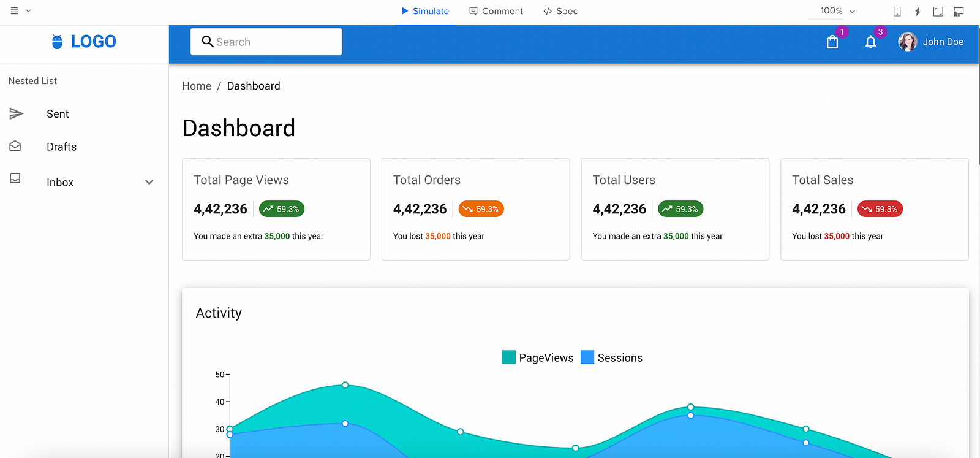Screen dimensions: 980x458
Task: Click the Inbox tray icon
Action: click(15, 178)
